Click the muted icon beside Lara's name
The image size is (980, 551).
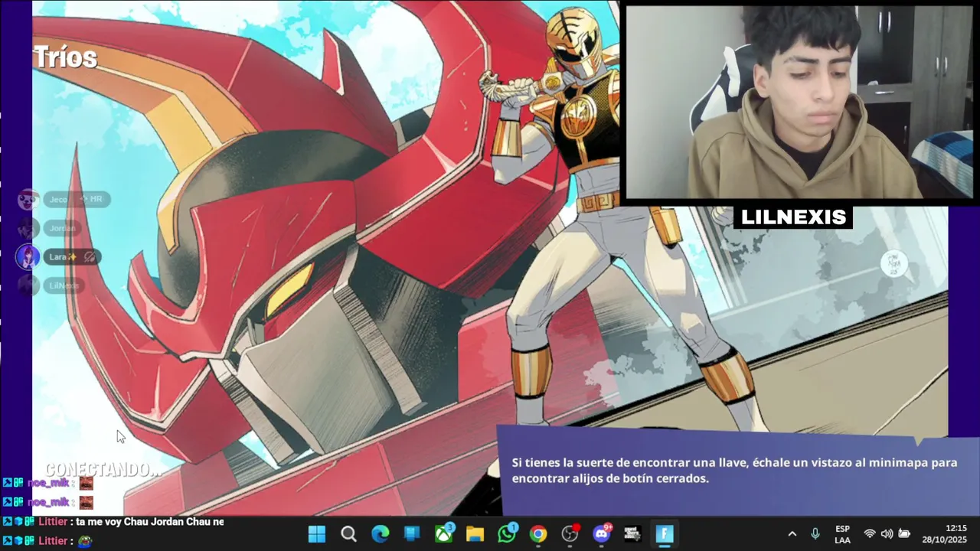pos(90,257)
